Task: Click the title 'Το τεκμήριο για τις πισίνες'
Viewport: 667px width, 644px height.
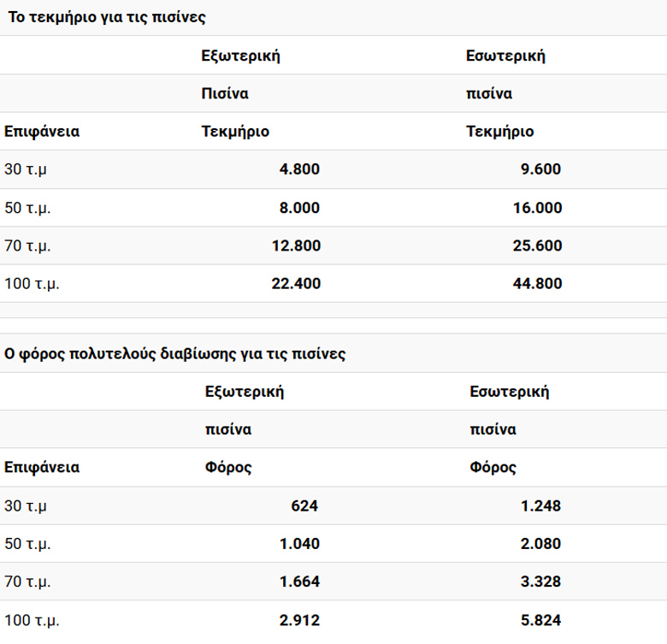Action: 107,17
